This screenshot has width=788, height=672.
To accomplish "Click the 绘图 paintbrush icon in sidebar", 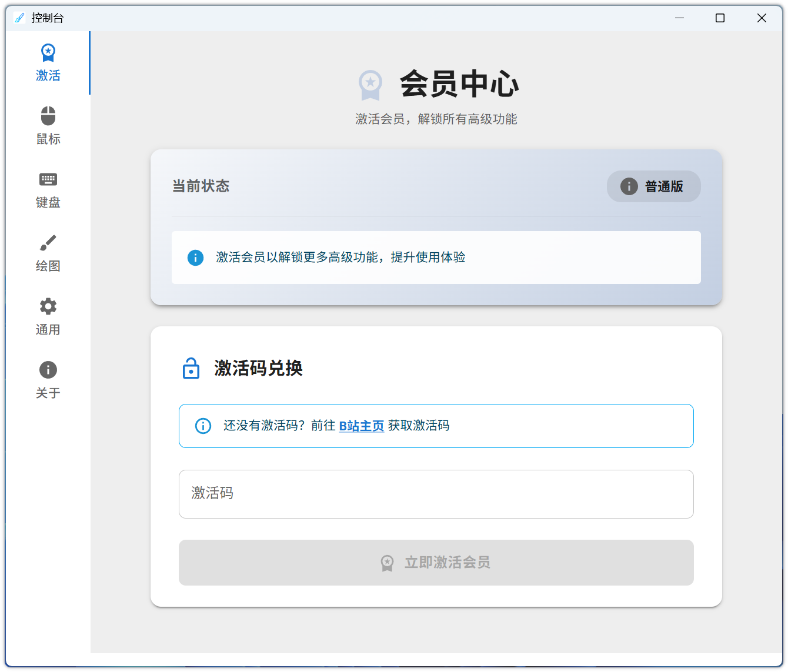I will click(48, 243).
